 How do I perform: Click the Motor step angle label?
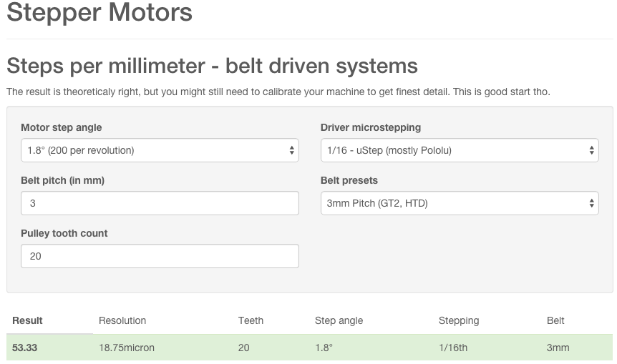pos(62,127)
